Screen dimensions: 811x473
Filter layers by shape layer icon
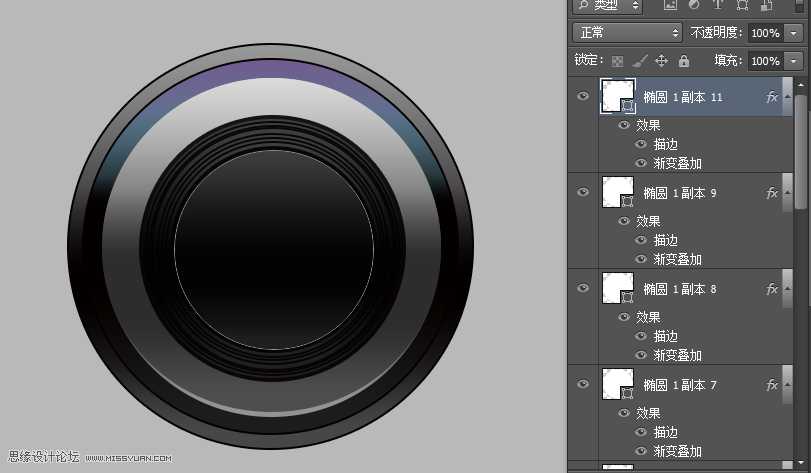coord(741,5)
